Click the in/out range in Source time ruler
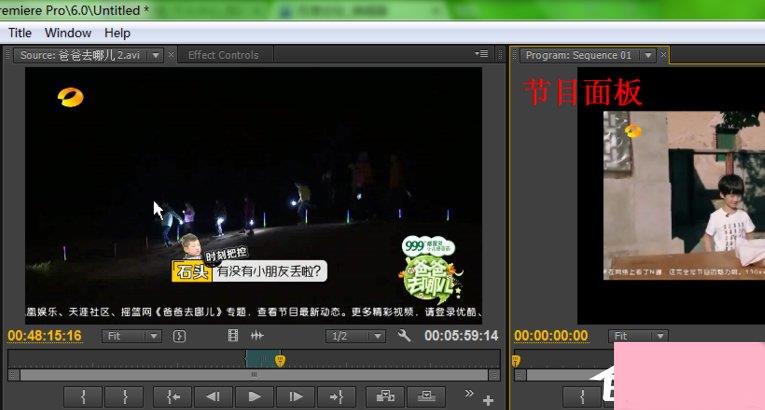The width and height of the screenshot is (765, 410). (262, 359)
